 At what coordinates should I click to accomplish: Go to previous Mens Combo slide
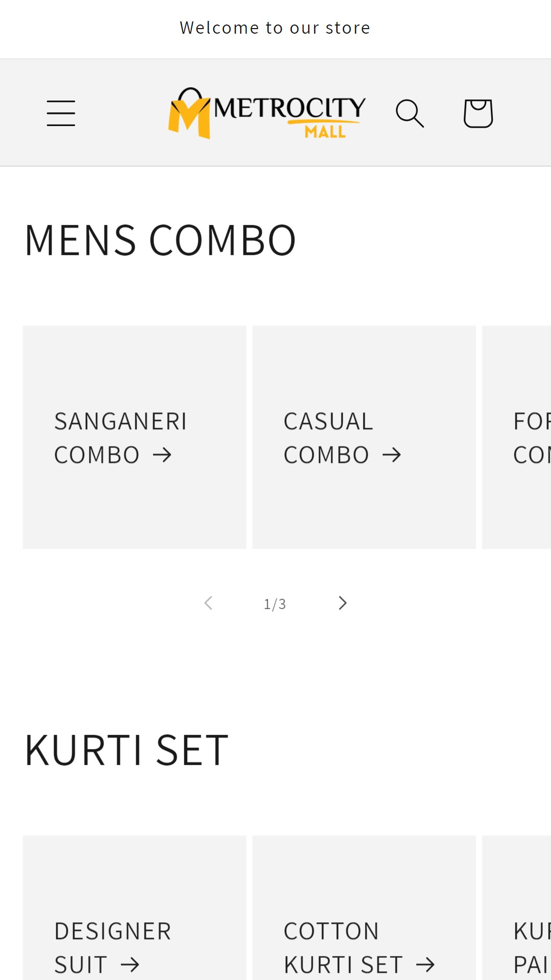pos(208,603)
